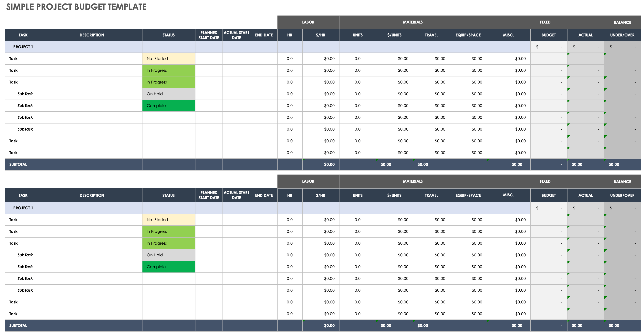Click the 'TASK' column header in lower table

tap(23, 195)
